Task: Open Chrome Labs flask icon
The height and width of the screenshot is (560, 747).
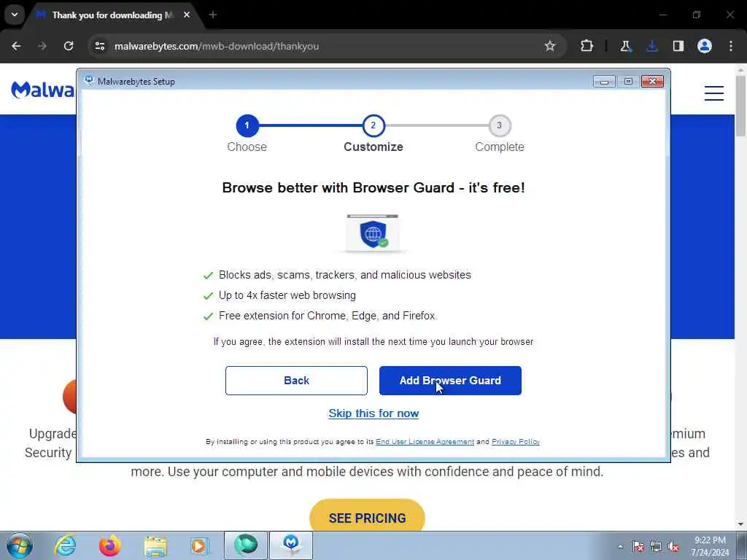Action: 625,46
